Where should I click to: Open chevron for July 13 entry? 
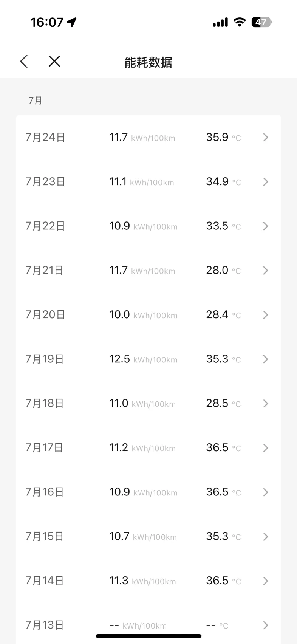pyautogui.click(x=266, y=625)
